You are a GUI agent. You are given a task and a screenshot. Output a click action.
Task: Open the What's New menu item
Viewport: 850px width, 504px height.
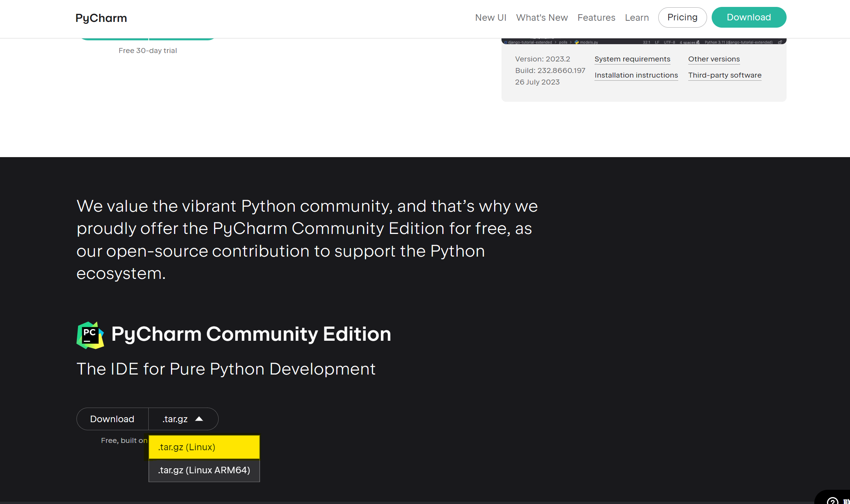pos(542,18)
